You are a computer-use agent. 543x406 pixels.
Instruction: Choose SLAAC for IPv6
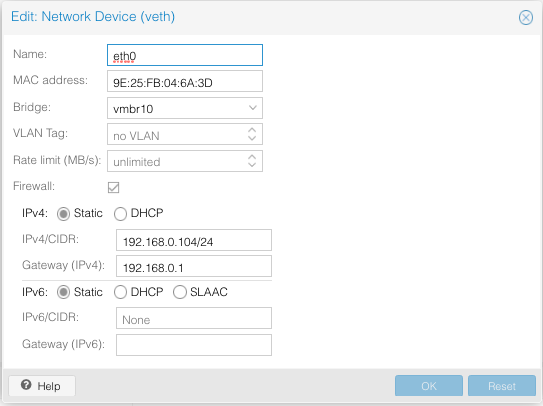[x=180, y=292]
